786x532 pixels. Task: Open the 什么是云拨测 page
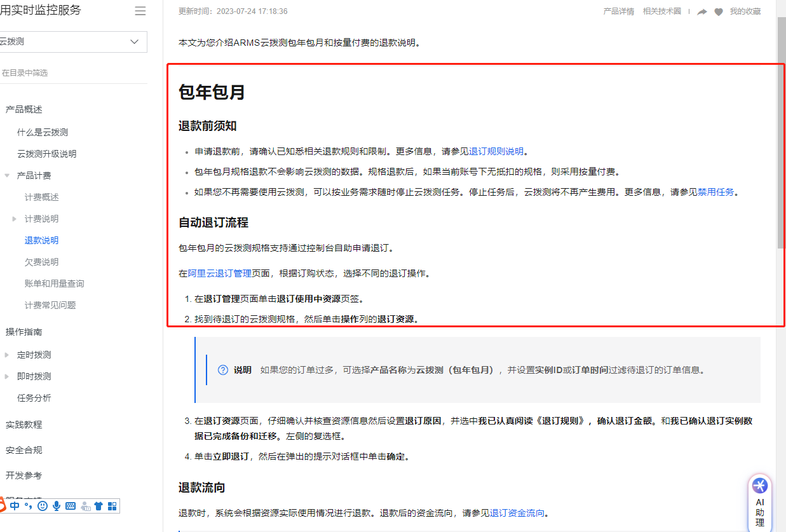(43, 132)
